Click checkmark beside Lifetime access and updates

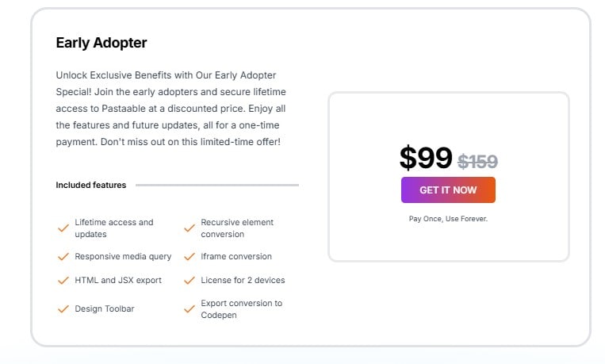pyautogui.click(x=63, y=228)
